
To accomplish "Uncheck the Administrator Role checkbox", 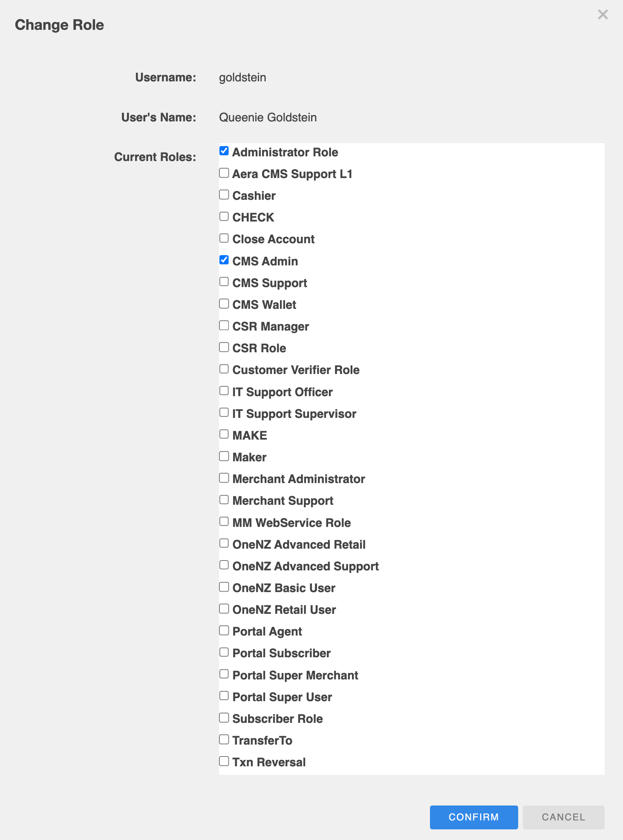I will click(x=224, y=151).
